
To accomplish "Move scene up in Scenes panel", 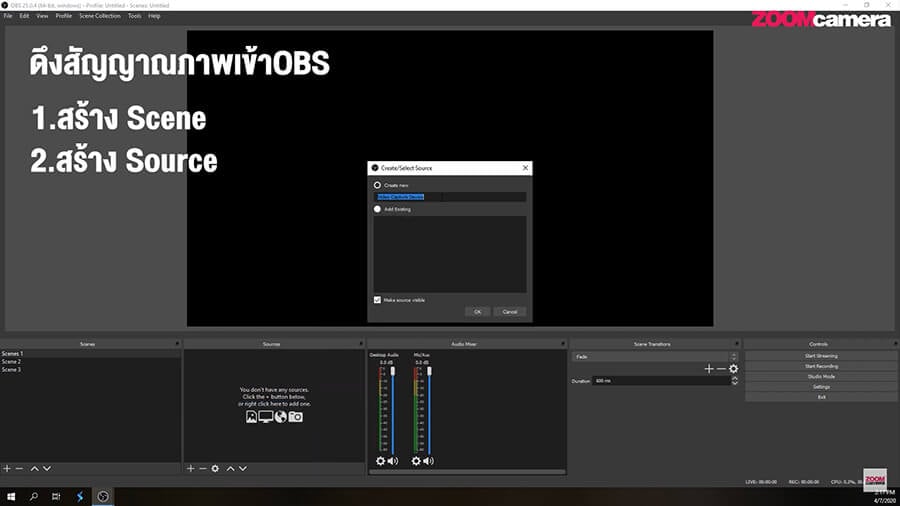I will click(x=34, y=469).
